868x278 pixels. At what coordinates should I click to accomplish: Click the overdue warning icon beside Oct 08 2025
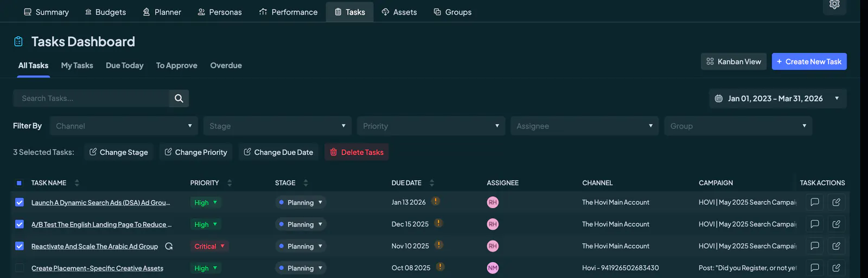[x=441, y=267]
